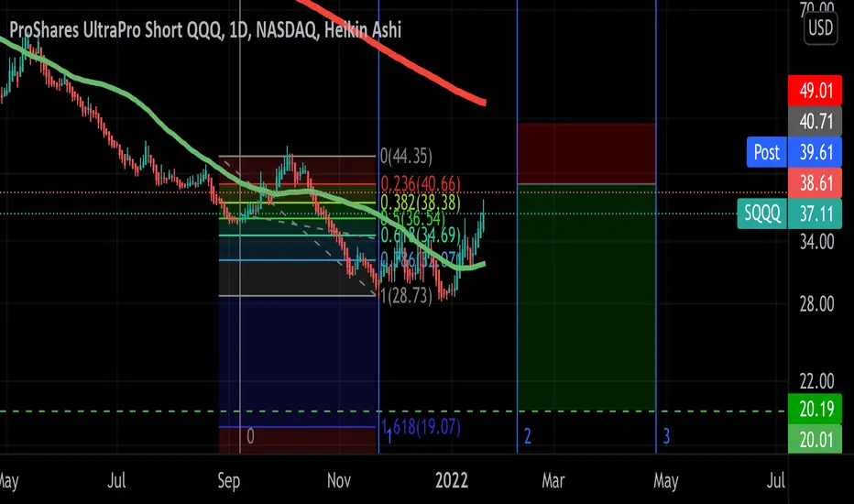Click the red 49.01 price label
Viewport: 854px width, 504px height.
[x=816, y=91]
